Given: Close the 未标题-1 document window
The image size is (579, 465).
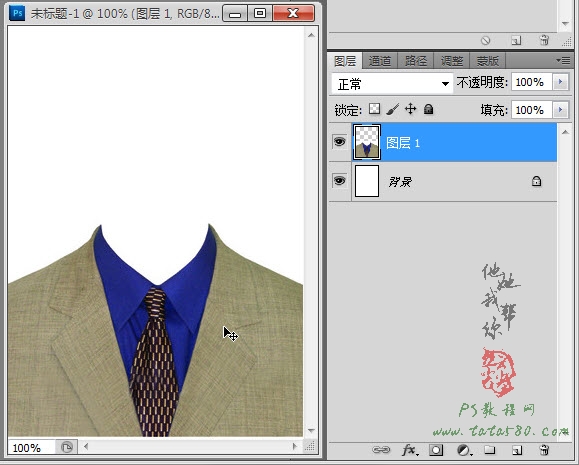Looking at the screenshot, I should 294,14.
